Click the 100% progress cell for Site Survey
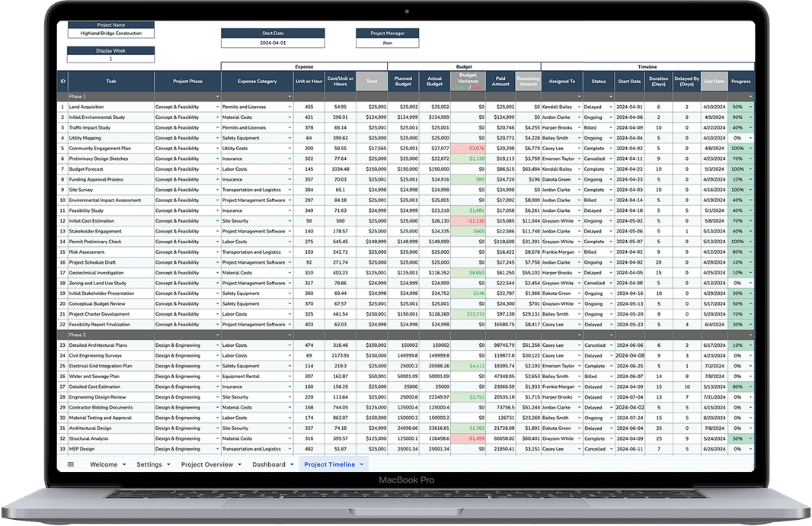 pyautogui.click(x=737, y=189)
